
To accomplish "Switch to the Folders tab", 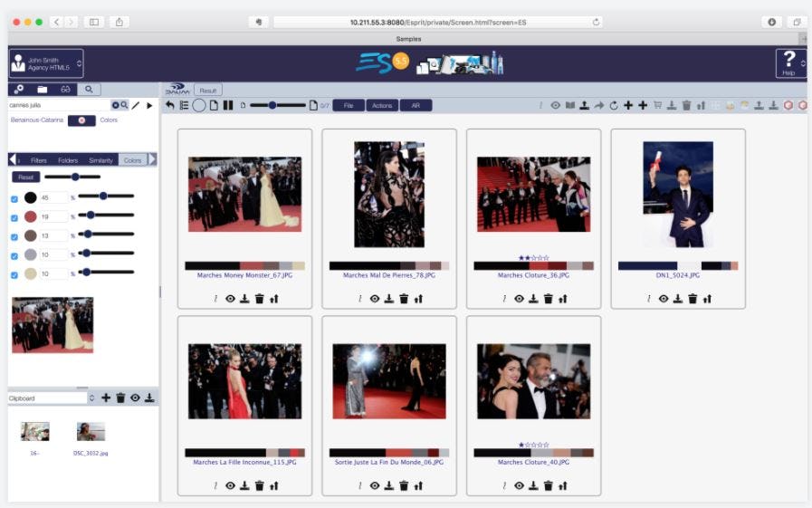I will click(x=68, y=160).
